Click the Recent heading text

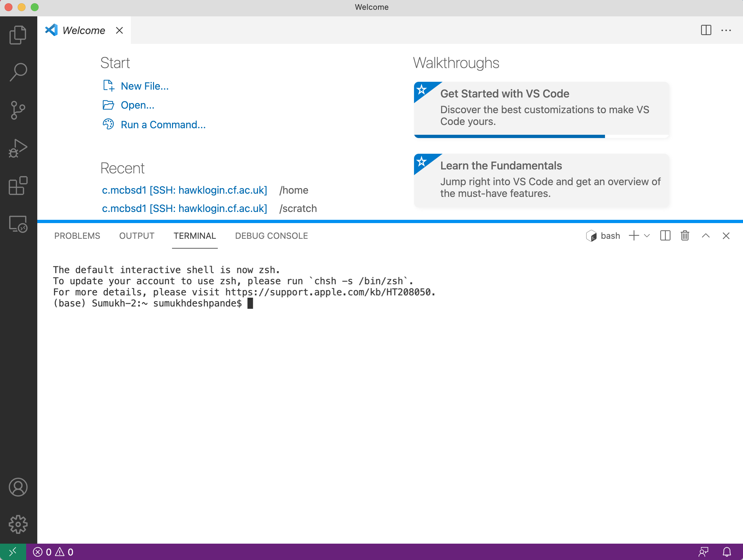click(x=122, y=168)
